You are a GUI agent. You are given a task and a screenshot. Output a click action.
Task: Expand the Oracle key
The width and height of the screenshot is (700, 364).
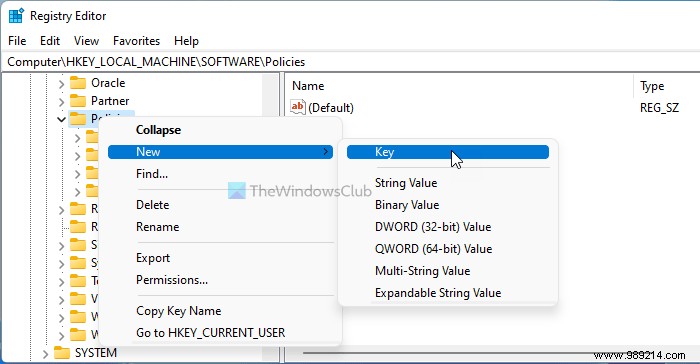(x=61, y=84)
